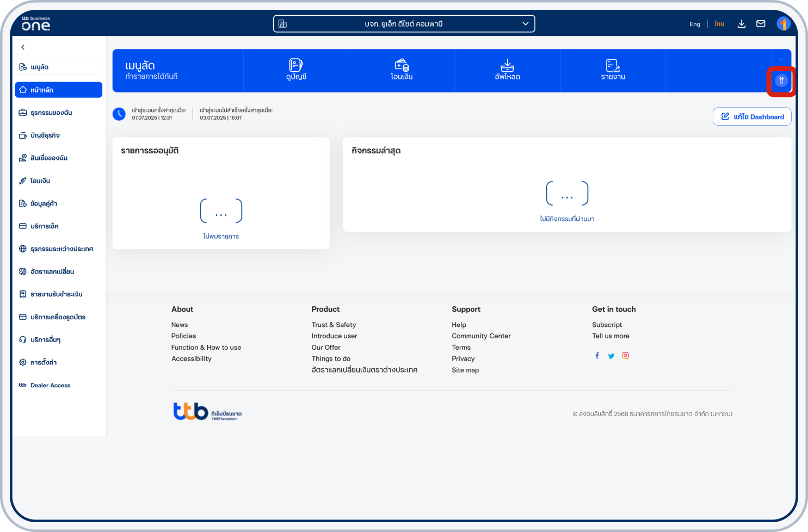
Task: Open the mail inbox icon
Action: [x=761, y=24]
